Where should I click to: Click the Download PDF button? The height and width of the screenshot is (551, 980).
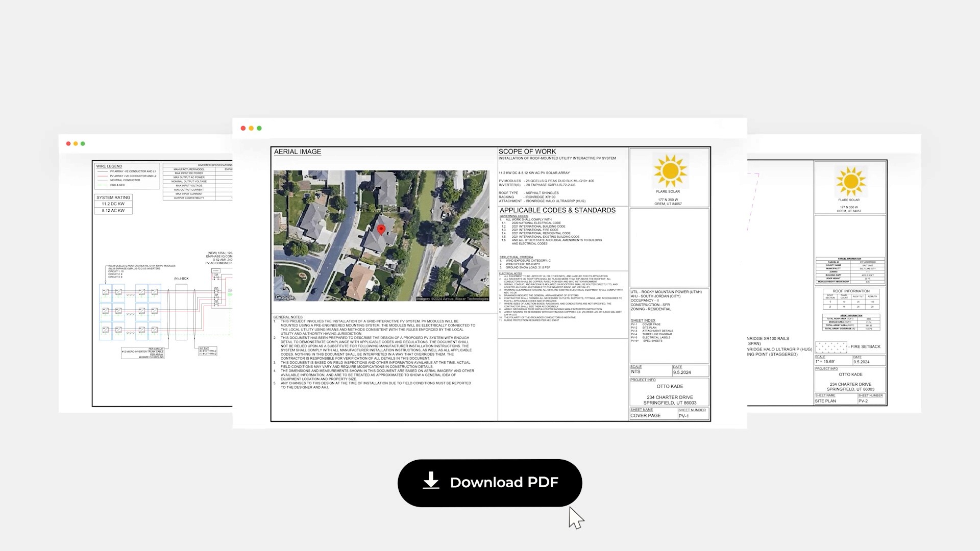(x=489, y=483)
